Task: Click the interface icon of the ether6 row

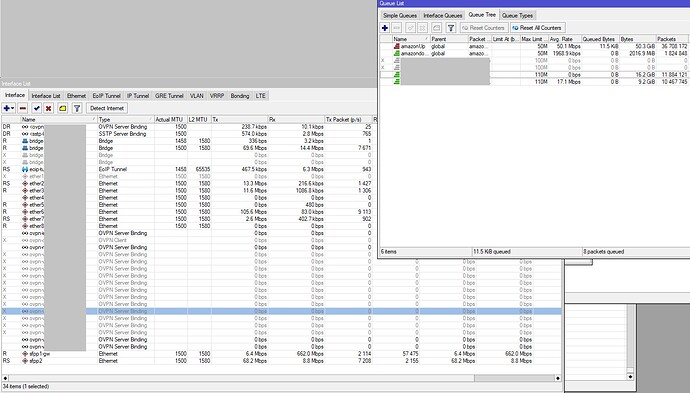Action: coord(25,212)
